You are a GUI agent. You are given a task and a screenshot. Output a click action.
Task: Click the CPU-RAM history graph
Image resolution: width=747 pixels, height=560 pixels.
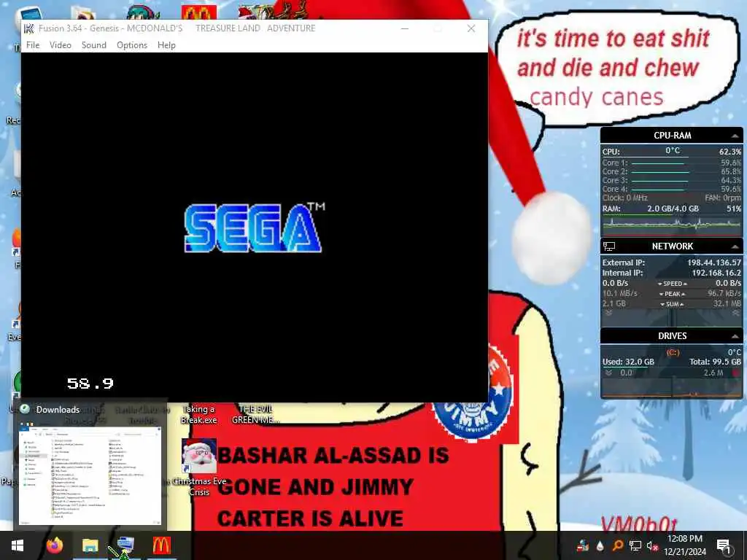point(672,225)
